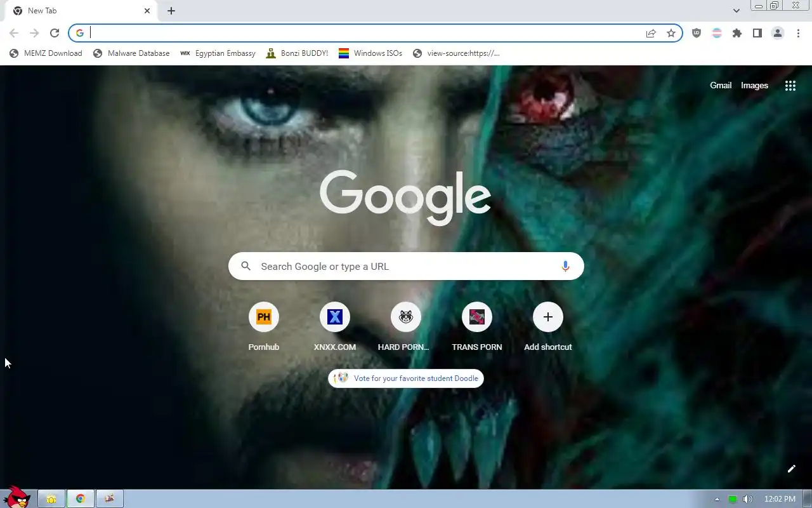Image resolution: width=812 pixels, height=508 pixels.
Task: Open the third taskbar application icon
Action: (x=110, y=498)
